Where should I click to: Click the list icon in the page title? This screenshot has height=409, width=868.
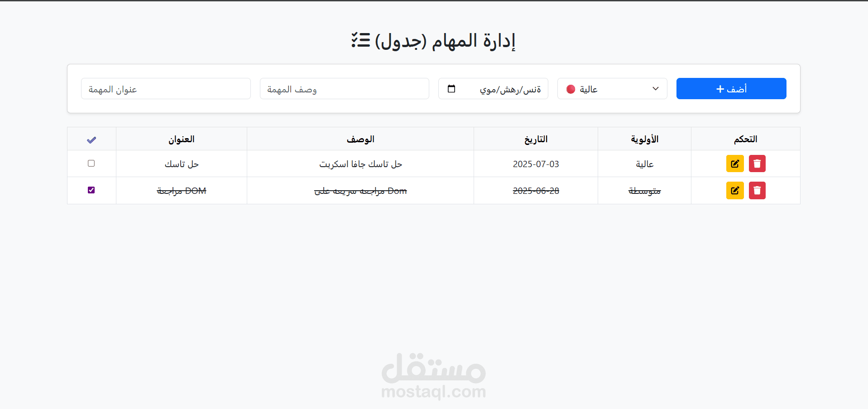tap(360, 40)
